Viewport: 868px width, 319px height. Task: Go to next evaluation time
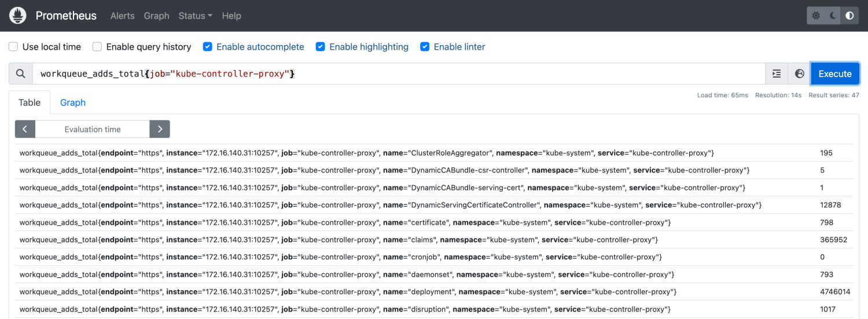tap(160, 129)
